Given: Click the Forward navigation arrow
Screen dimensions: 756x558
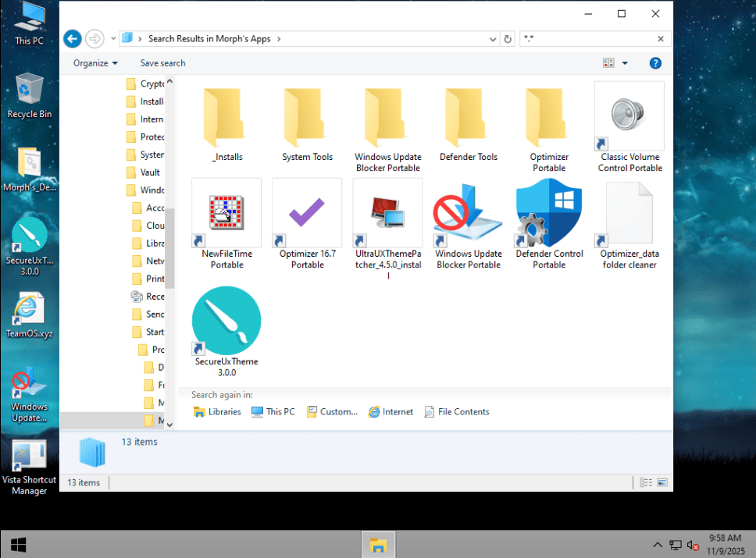Looking at the screenshot, I should point(94,38).
